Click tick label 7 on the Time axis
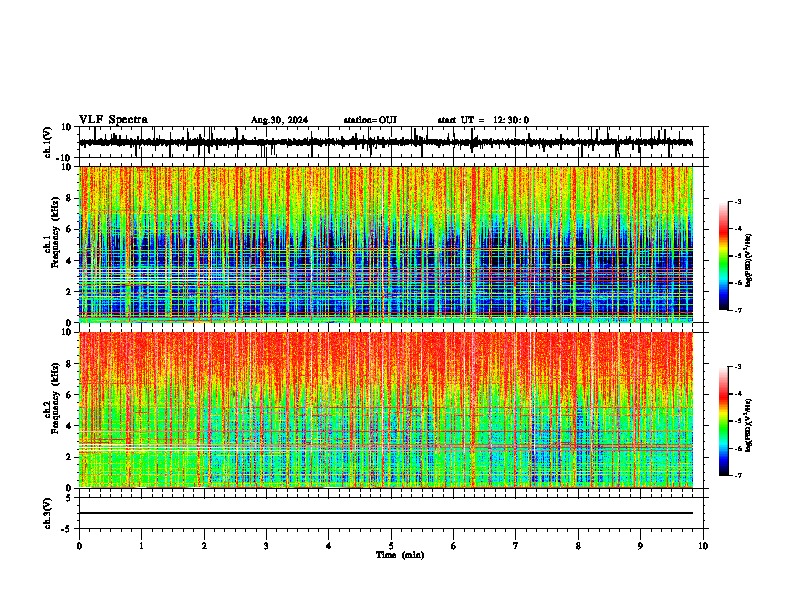 click(x=516, y=546)
